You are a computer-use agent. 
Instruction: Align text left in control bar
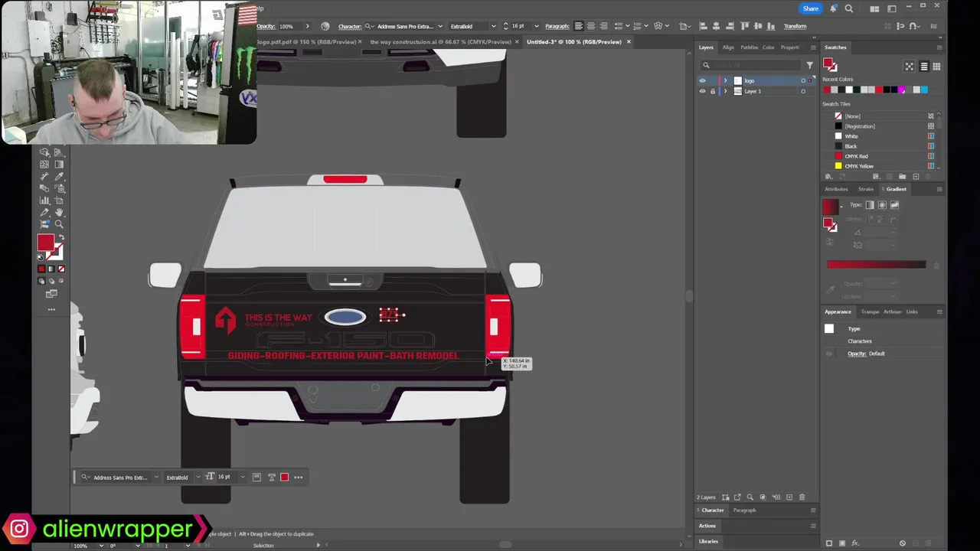pyautogui.click(x=579, y=26)
